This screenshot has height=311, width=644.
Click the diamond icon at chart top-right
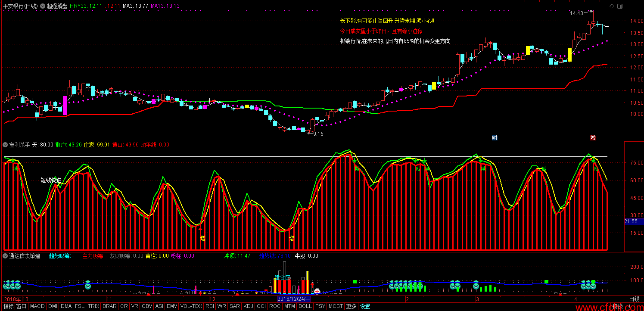[611, 6]
